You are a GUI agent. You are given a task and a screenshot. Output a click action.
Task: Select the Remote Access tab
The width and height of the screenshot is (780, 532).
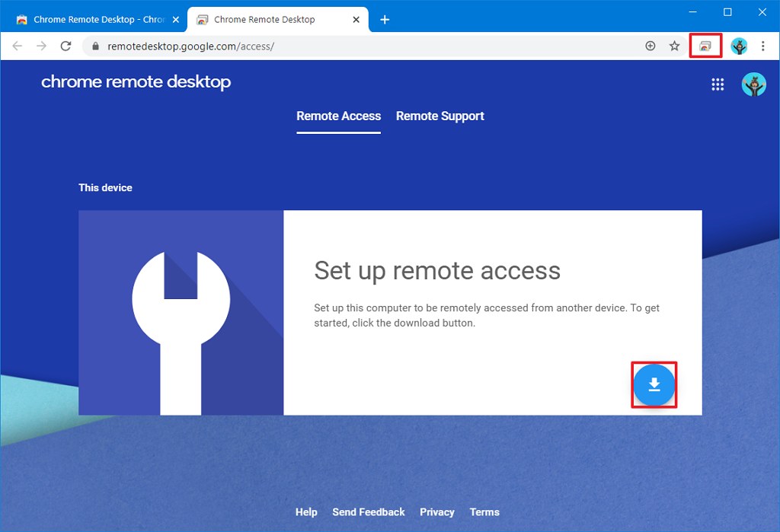click(x=339, y=116)
